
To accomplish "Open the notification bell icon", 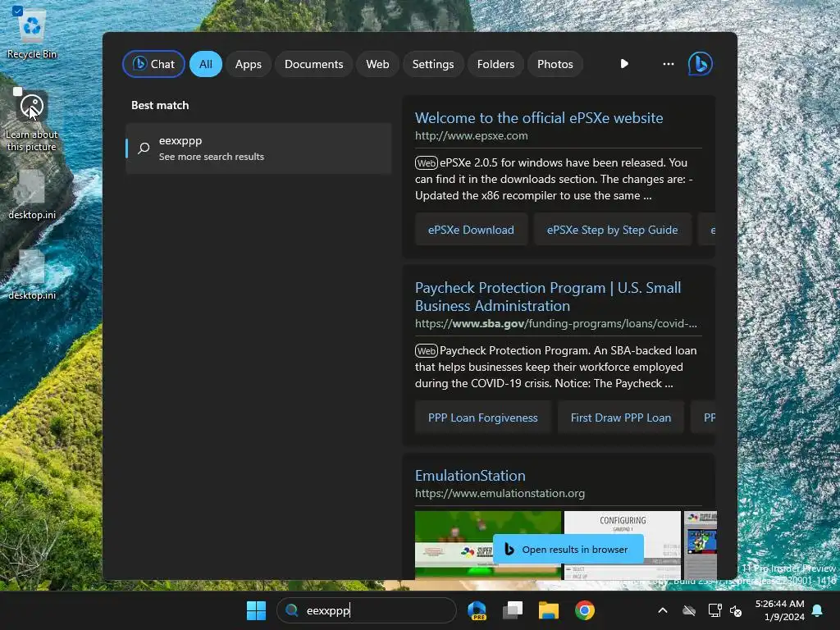I will pos(818,610).
